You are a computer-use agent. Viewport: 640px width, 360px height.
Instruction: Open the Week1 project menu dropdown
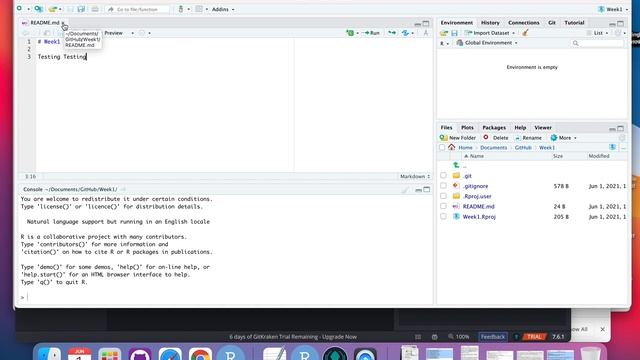coord(613,9)
